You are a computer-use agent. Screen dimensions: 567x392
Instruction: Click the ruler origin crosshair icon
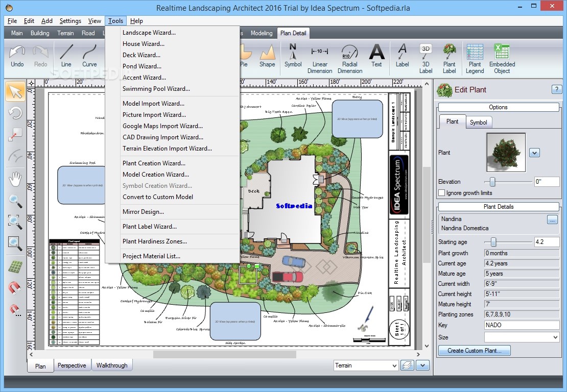pyautogui.click(x=31, y=84)
